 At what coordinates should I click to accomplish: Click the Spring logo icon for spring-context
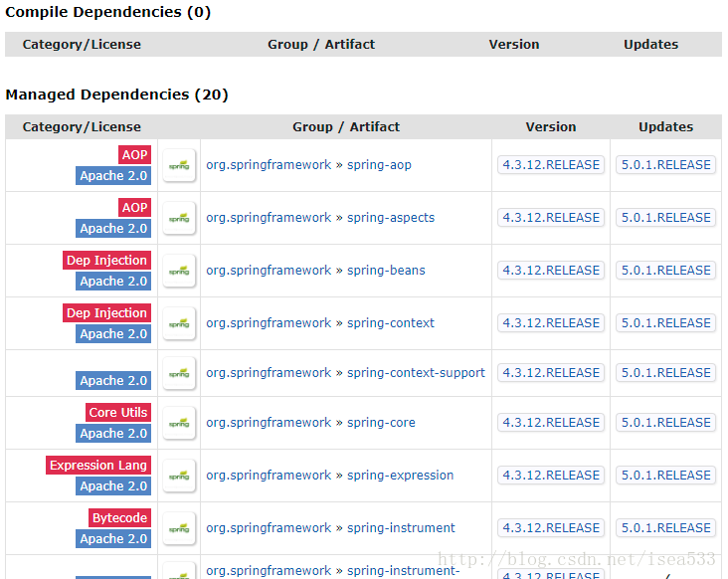click(x=179, y=323)
